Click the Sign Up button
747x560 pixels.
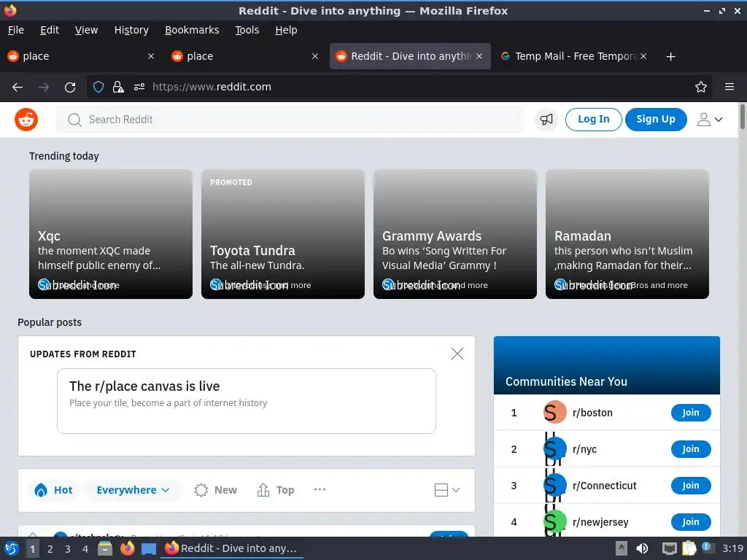click(x=656, y=119)
